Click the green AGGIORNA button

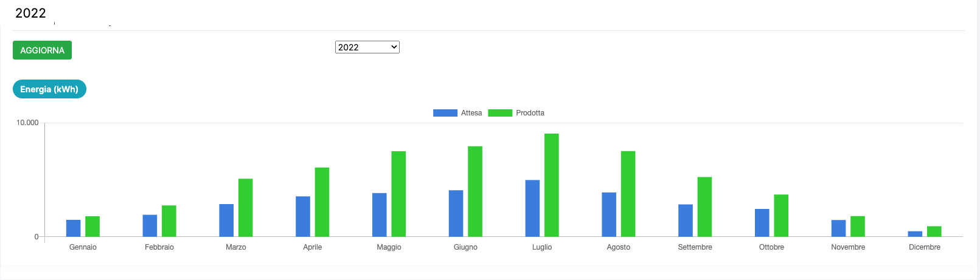[x=42, y=50]
